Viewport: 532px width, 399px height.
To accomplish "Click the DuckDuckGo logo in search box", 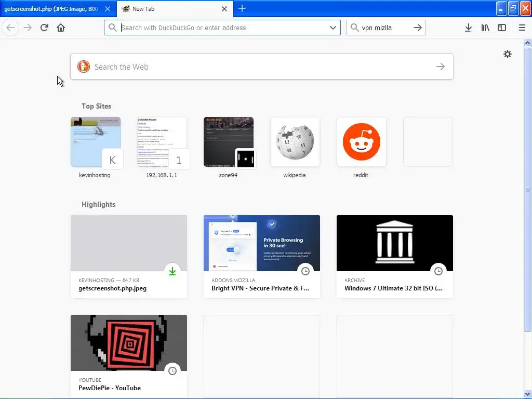I will tap(84, 66).
